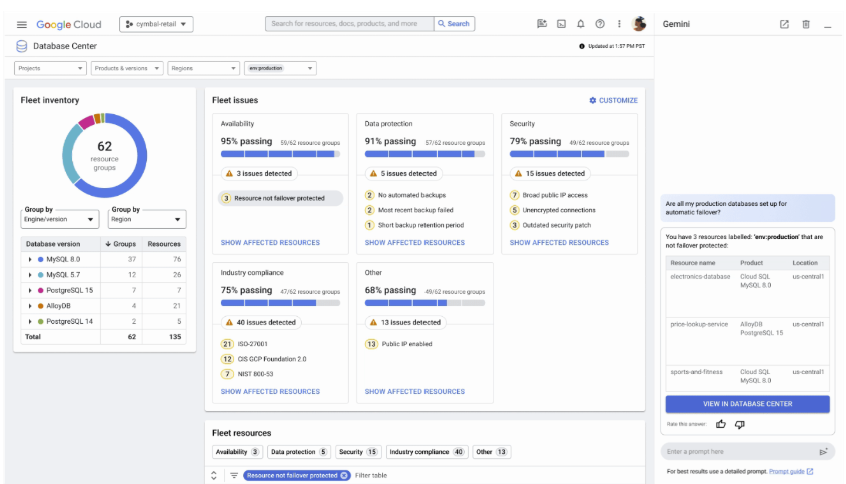Toggle the Industry compliance 40 chip
The image size is (846, 484).
click(427, 452)
